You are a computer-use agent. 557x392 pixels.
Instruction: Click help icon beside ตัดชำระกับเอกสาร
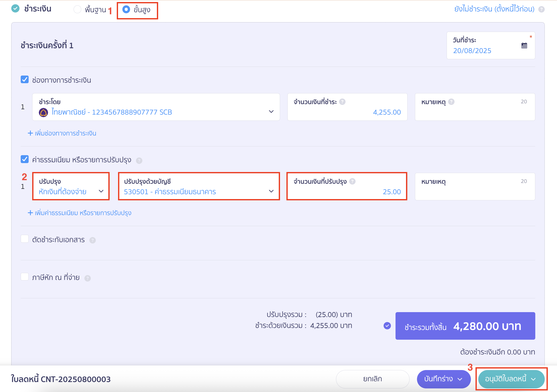tap(92, 240)
